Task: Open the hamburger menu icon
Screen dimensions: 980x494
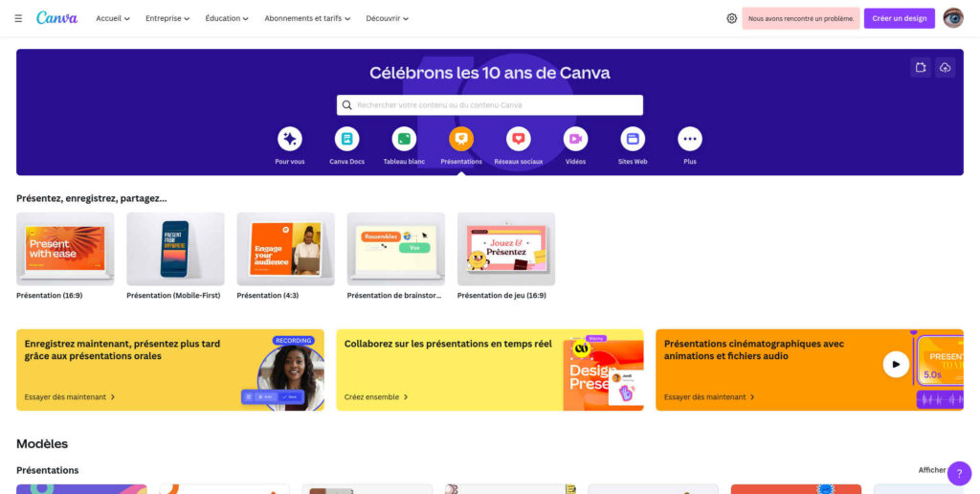Action: (x=18, y=19)
